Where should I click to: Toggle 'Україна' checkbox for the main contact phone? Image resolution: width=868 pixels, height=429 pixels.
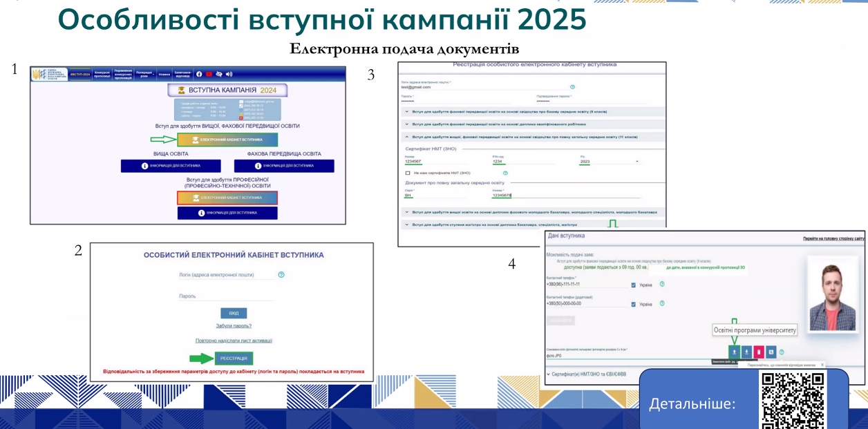point(634,285)
